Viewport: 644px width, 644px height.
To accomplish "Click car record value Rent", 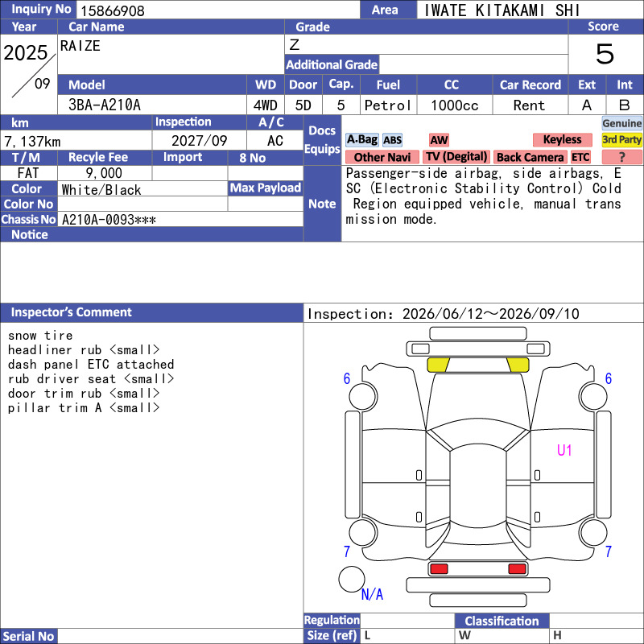I will click(x=530, y=105).
